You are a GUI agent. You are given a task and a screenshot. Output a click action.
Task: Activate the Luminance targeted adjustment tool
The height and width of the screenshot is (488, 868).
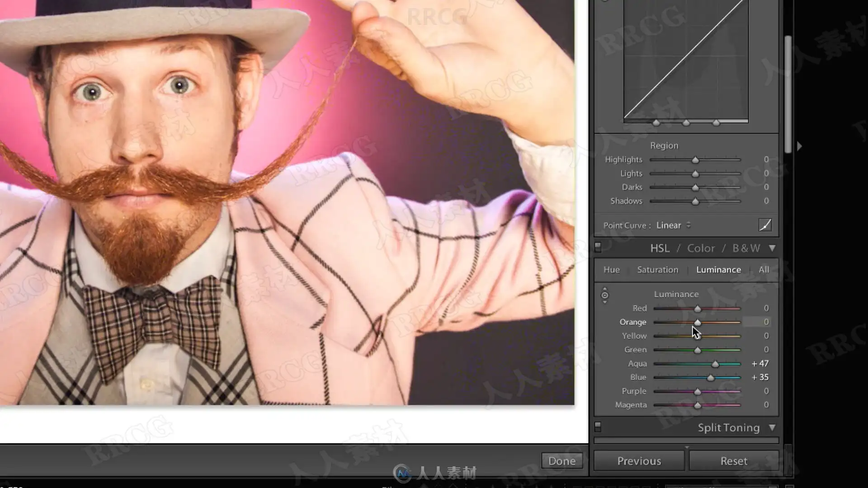coord(604,295)
